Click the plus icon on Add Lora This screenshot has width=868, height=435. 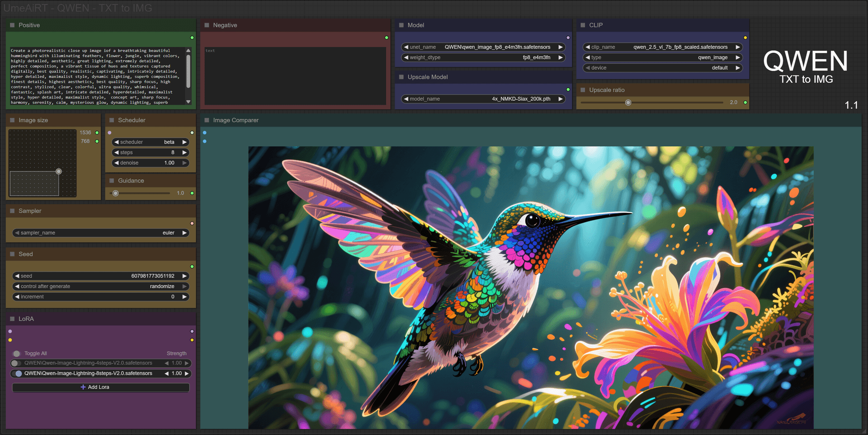[83, 387]
